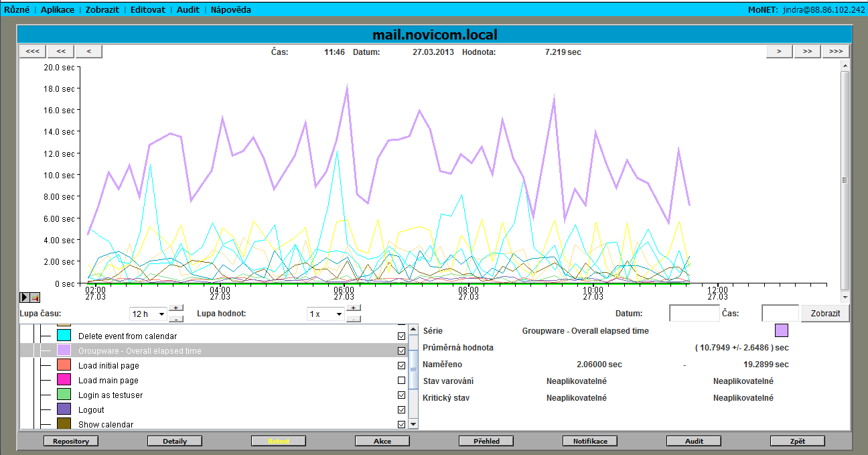Viewport: 868px width, 455px height.
Task: Open the Aplikace menu
Action: tap(58, 10)
